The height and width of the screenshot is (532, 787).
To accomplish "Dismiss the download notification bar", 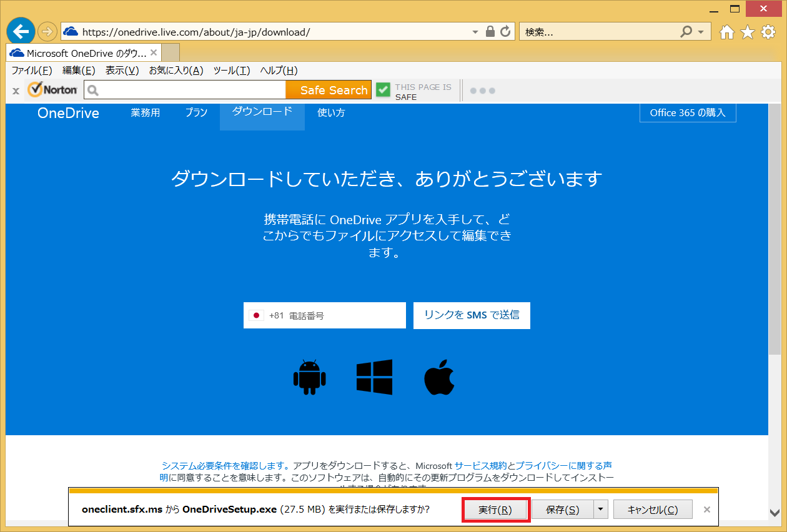I will pos(707,510).
